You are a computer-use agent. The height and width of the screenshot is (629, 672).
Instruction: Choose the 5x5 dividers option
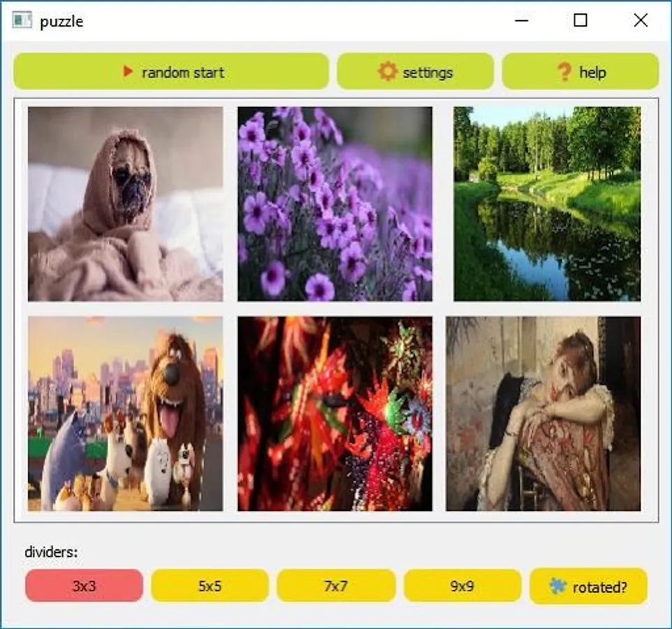pos(210,586)
